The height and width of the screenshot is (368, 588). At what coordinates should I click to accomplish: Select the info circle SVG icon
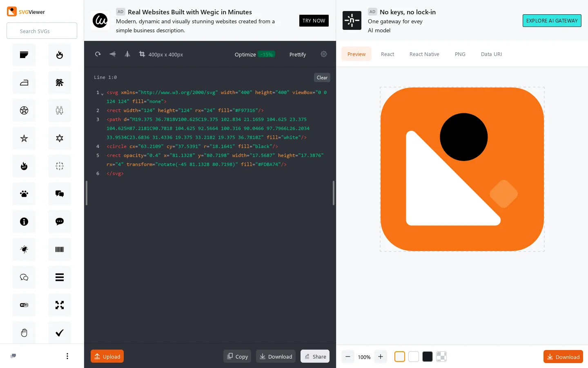[24, 222]
